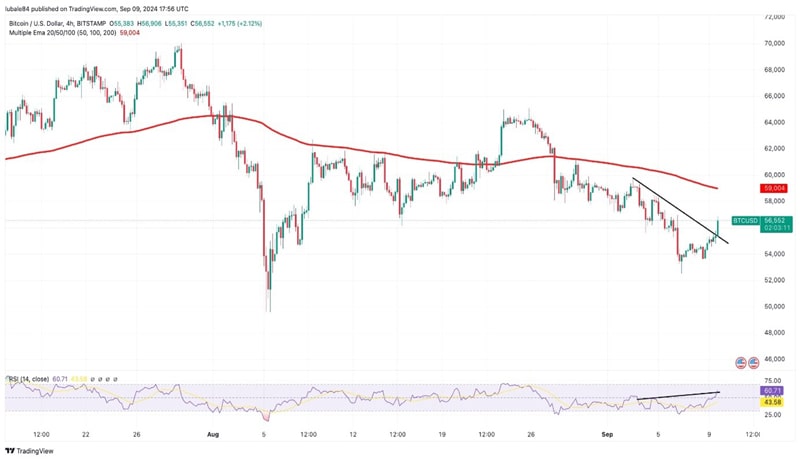This screenshot has height=460, width=800.
Task: Click the black descending trendline on price chart
Action: tap(680, 211)
